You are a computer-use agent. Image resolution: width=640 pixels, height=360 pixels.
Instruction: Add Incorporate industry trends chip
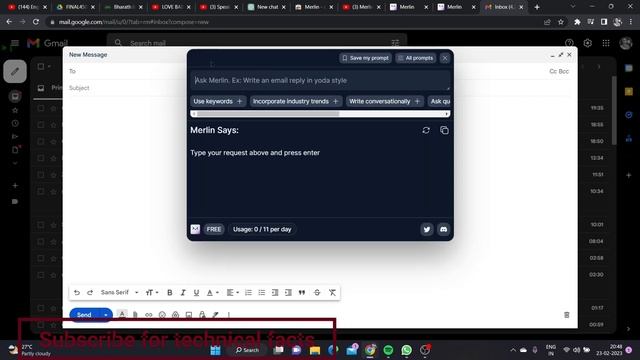point(295,101)
